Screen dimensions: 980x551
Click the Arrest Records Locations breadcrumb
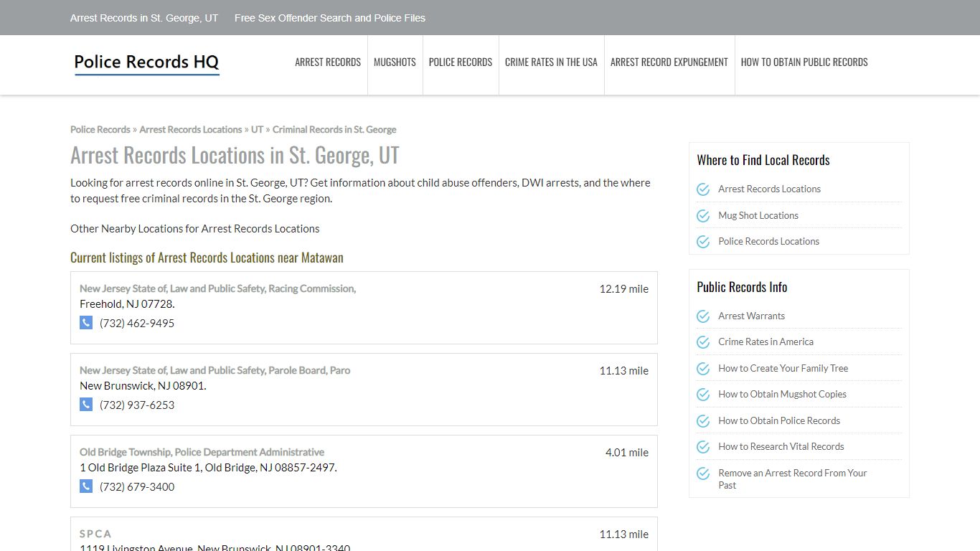tap(191, 130)
